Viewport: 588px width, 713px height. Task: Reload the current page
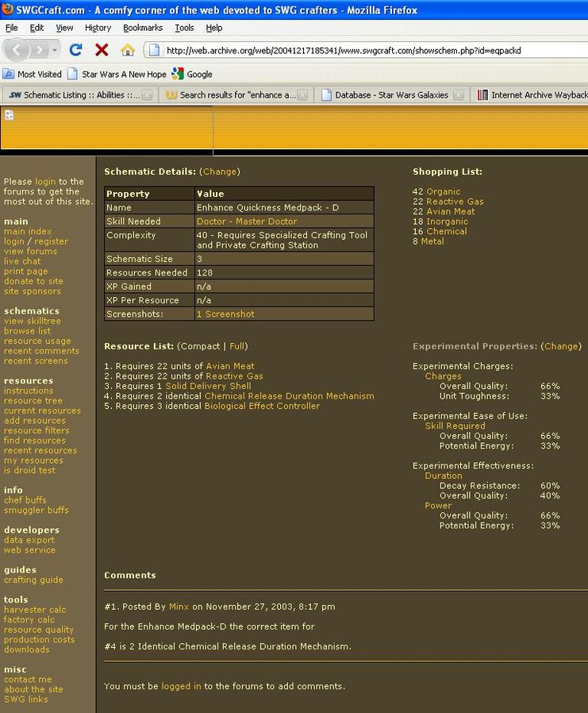click(x=76, y=50)
